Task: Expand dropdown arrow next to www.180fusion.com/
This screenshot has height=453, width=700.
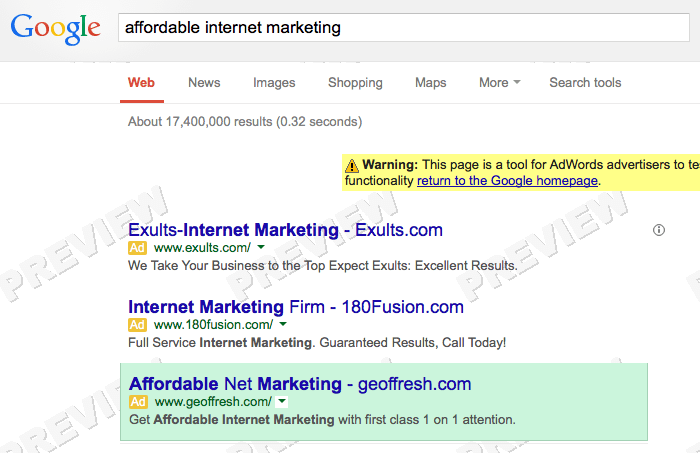Action: (x=283, y=324)
